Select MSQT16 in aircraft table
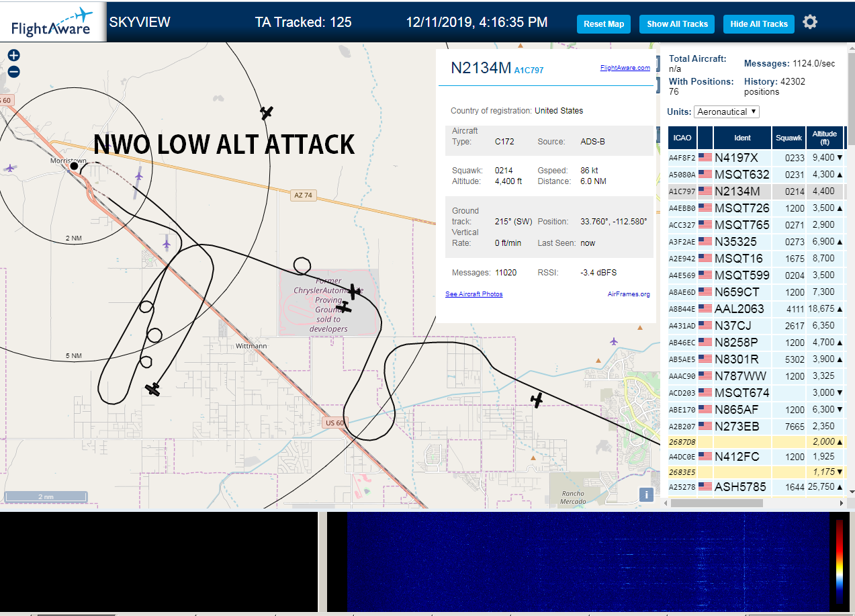The height and width of the screenshot is (616, 855). coord(739,259)
